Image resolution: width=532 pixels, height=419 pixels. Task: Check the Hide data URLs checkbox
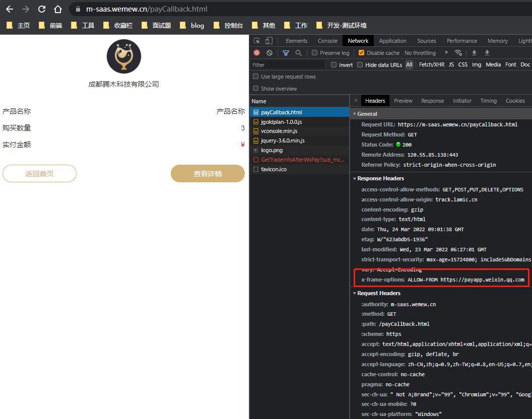360,64
